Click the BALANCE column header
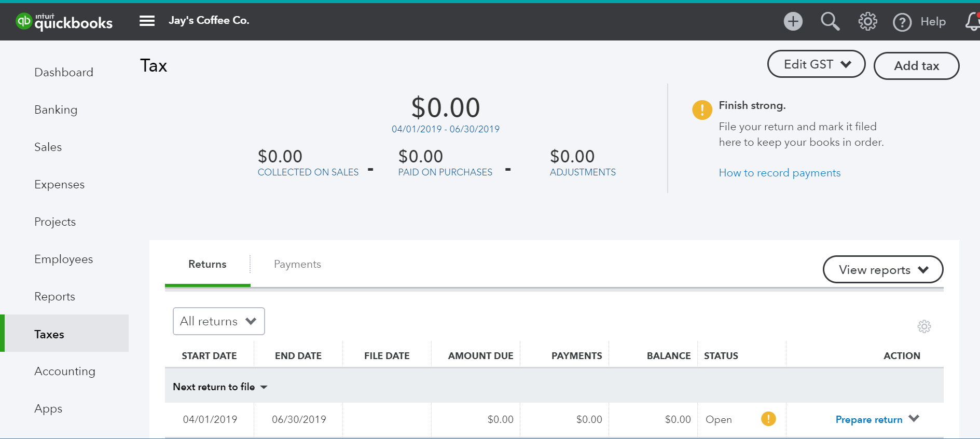Viewport: 980px width, 439px height. pos(669,355)
